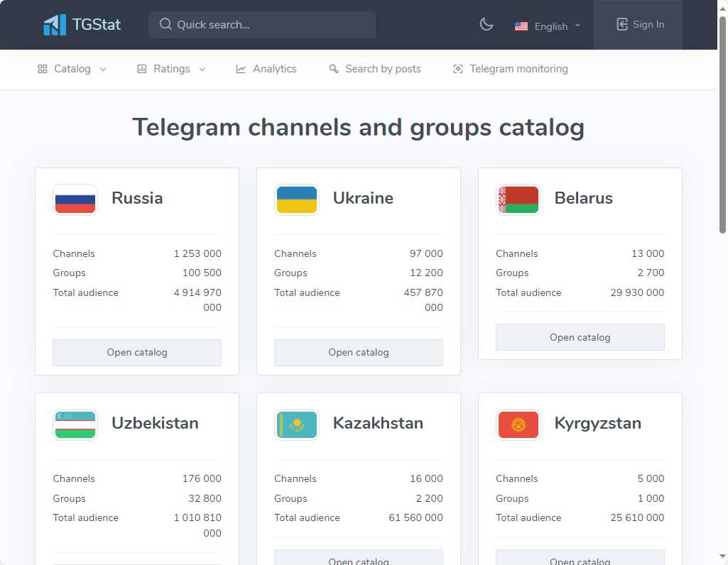Viewport: 728px width, 565px height.
Task: Click the Analytics line graph icon
Action: tap(241, 69)
